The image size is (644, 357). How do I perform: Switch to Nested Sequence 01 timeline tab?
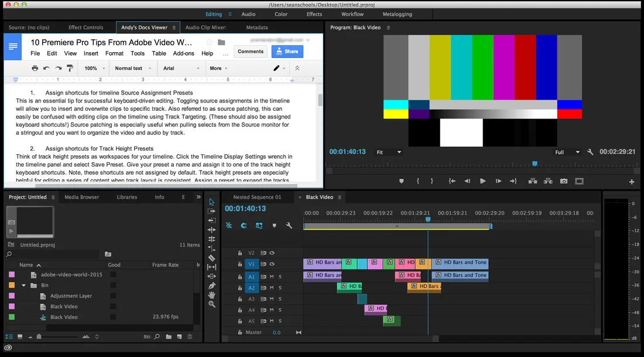(257, 197)
